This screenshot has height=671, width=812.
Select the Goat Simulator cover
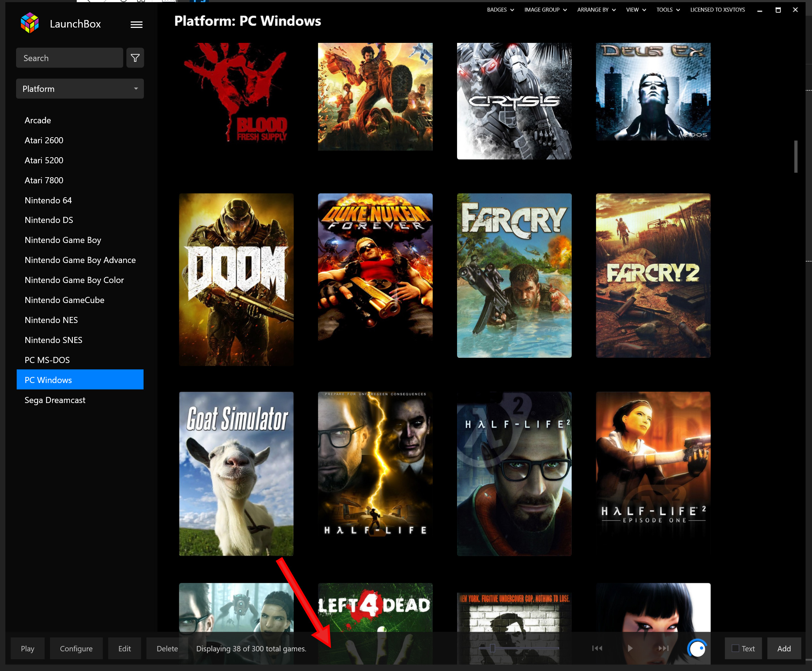coord(236,473)
